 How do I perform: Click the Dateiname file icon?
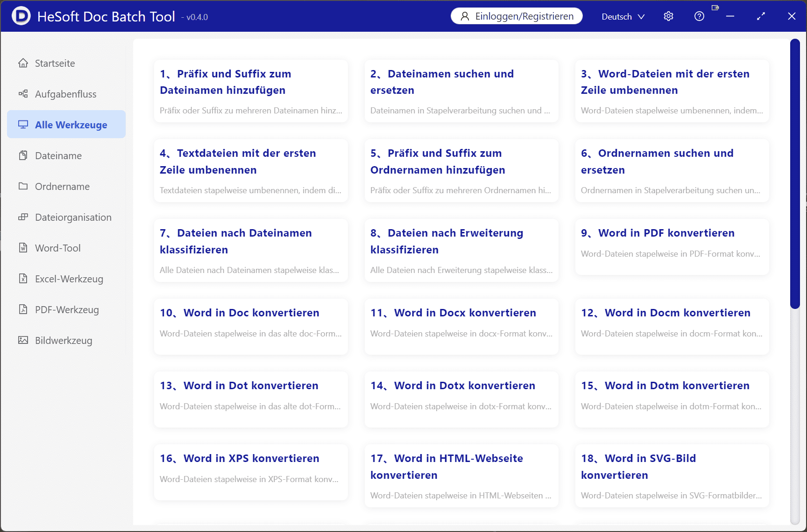(x=23, y=155)
